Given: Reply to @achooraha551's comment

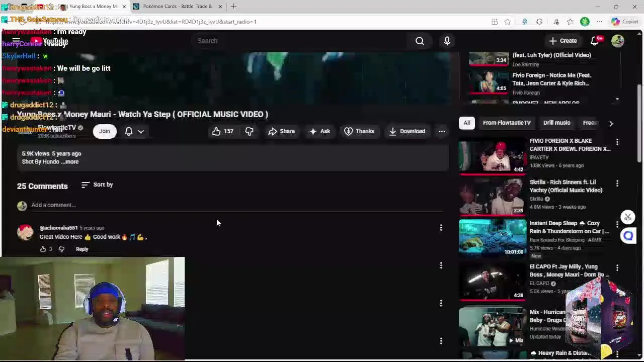Looking at the screenshot, I should (x=82, y=249).
